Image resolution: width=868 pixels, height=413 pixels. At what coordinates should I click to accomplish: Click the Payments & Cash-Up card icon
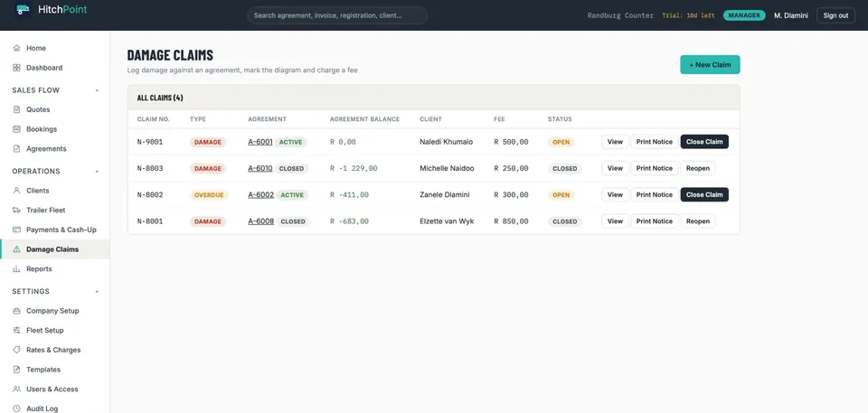(16, 230)
